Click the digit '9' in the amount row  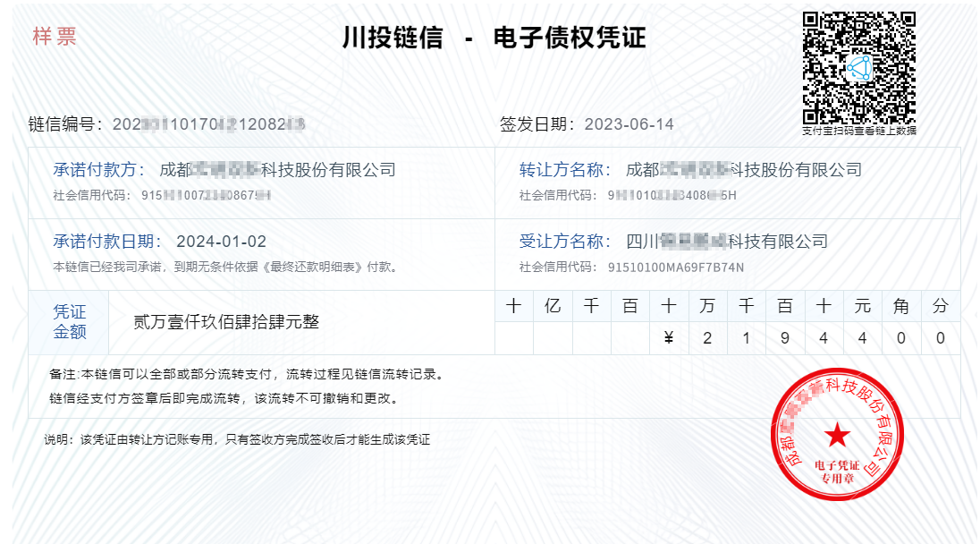[785, 338]
